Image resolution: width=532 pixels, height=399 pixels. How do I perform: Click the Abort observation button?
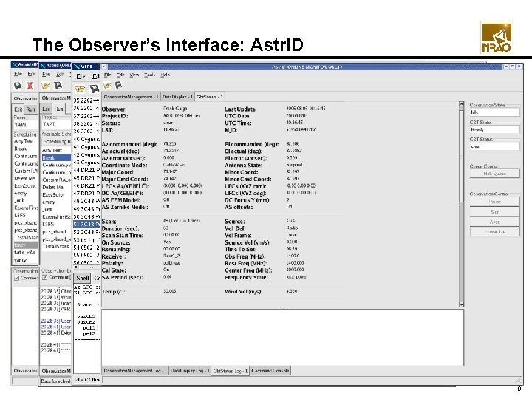[494, 222]
